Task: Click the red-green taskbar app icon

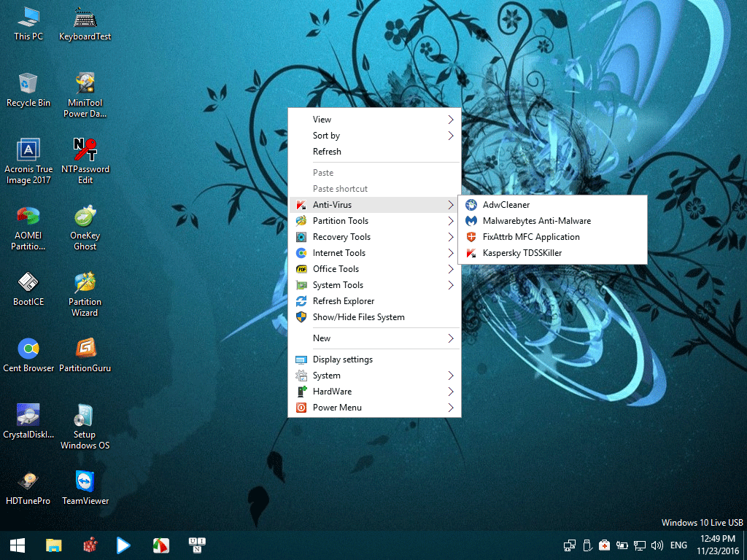Action: coord(161,545)
